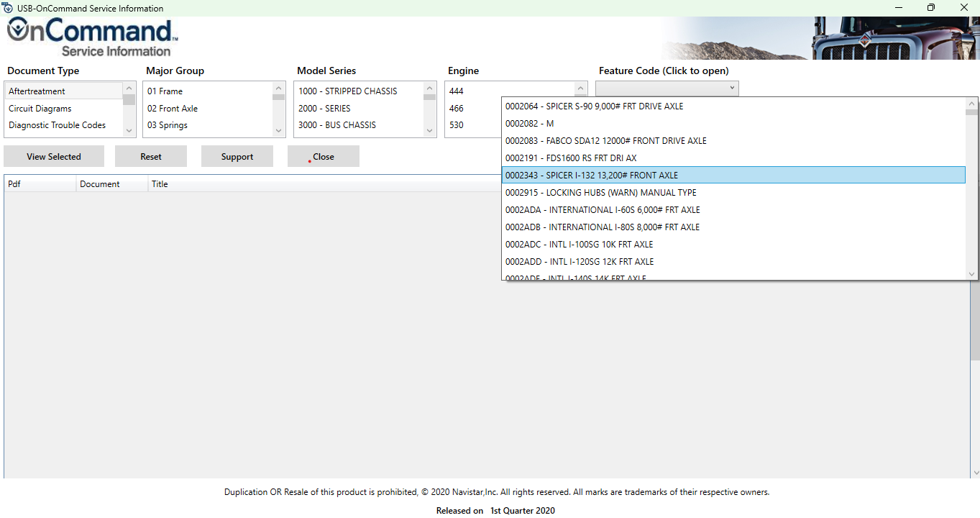980x518 pixels.
Task: Open the Feature Code combo box
Action: tap(667, 88)
